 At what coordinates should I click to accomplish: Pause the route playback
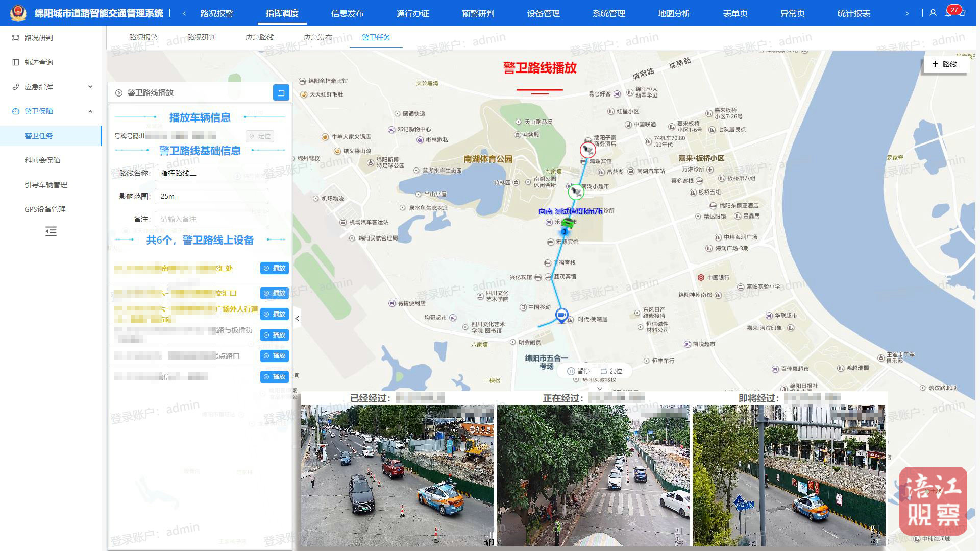pos(578,371)
